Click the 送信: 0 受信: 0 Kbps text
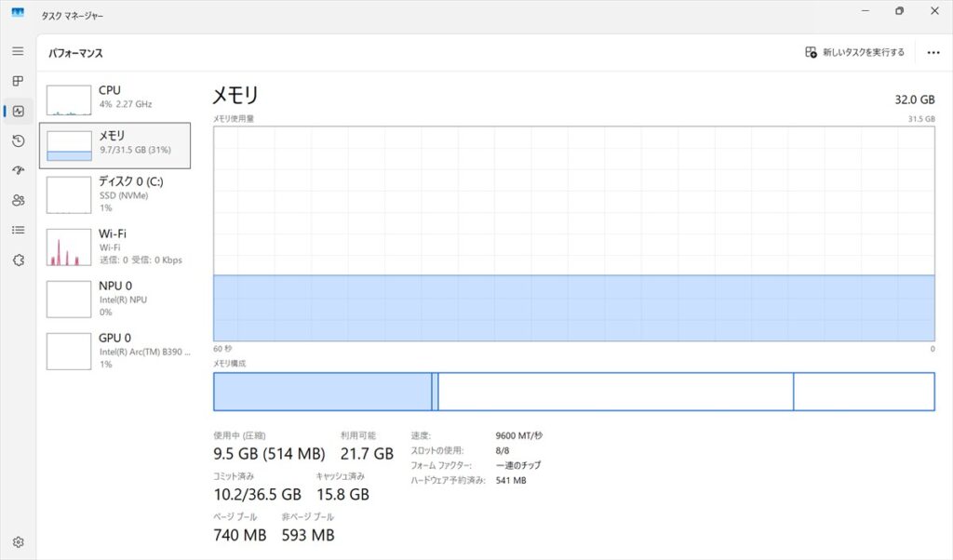This screenshot has width=953, height=560. (141, 260)
